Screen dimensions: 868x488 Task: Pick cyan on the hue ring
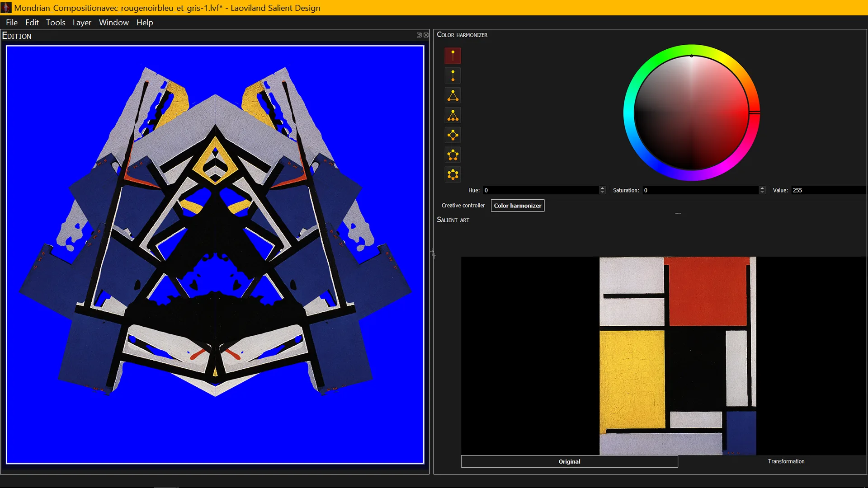[x=629, y=113]
